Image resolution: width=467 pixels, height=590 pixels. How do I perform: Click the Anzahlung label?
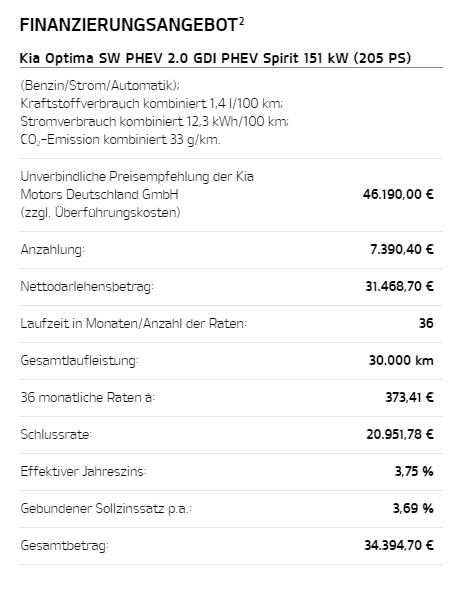pos(53,249)
